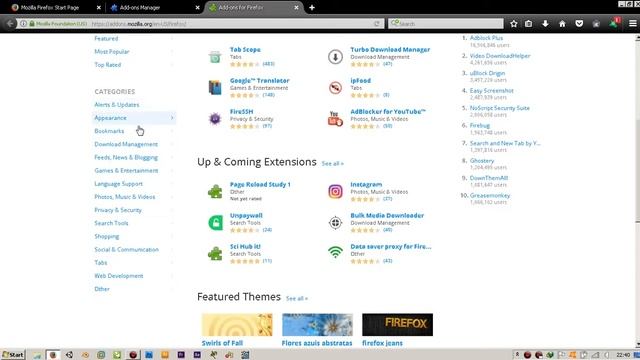Open the firefox jeans theme thumbnail

(x=397, y=325)
